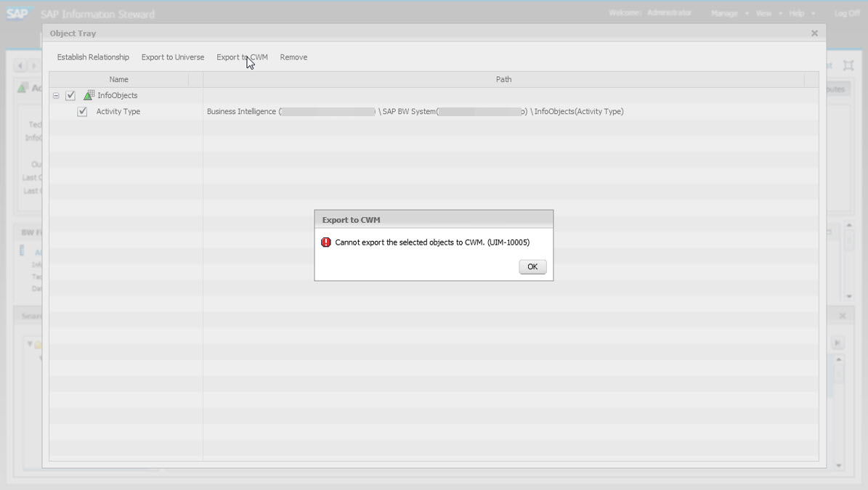Screen dimensions: 868x490
Task: Click OK in the Export to CWM dialog
Action: tap(532, 266)
